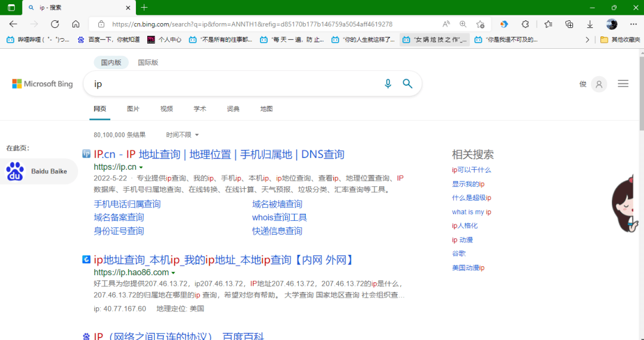This screenshot has height=340, width=644.
Task: Click the Bing search input box
Action: coord(234,84)
